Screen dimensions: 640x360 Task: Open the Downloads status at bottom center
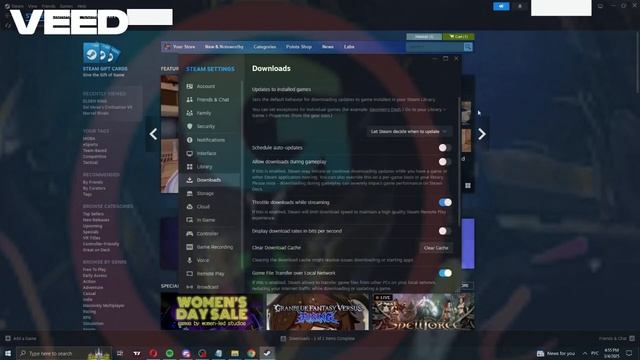(x=318, y=338)
